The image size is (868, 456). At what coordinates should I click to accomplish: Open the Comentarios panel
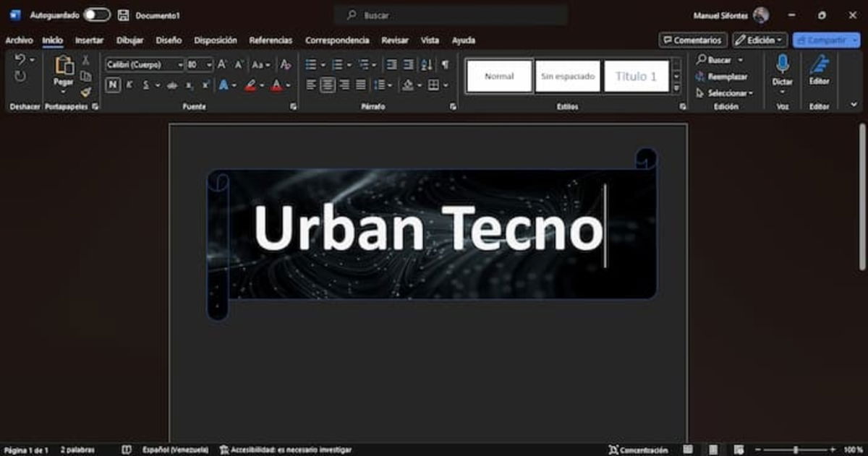click(x=692, y=40)
